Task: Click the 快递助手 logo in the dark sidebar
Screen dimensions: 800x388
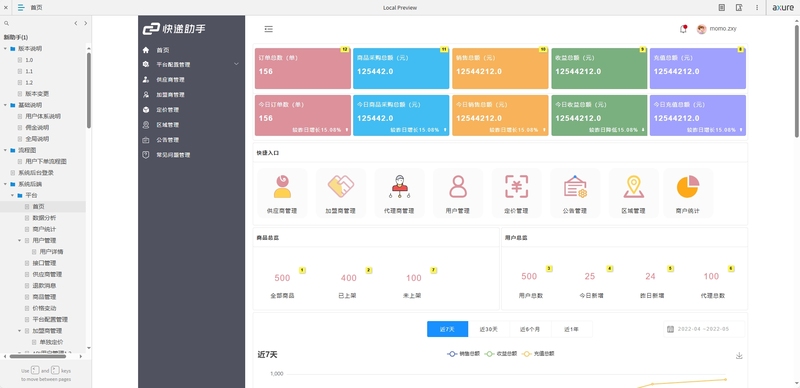Action: pos(174,29)
